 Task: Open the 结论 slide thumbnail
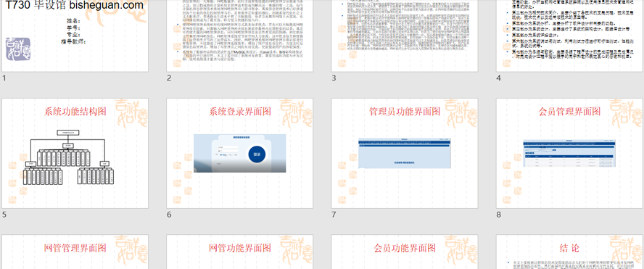[570, 252]
